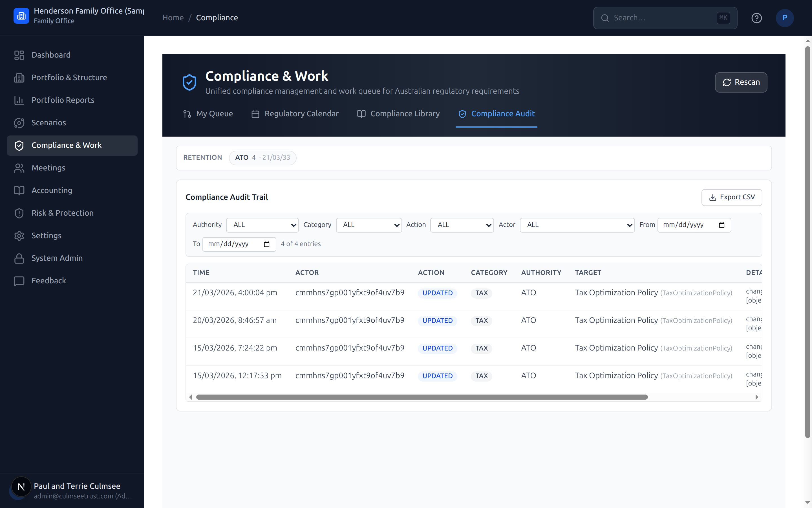
Task: Select the 21/03/2026, 4:00:04 pm row
Action: pyautogui.click(x=474, y=296)
